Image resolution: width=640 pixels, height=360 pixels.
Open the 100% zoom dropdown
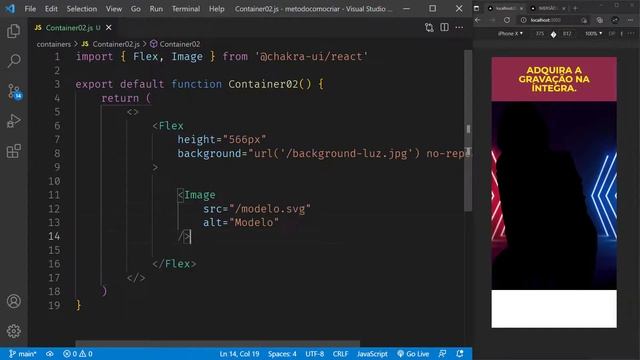pos(593,34)
